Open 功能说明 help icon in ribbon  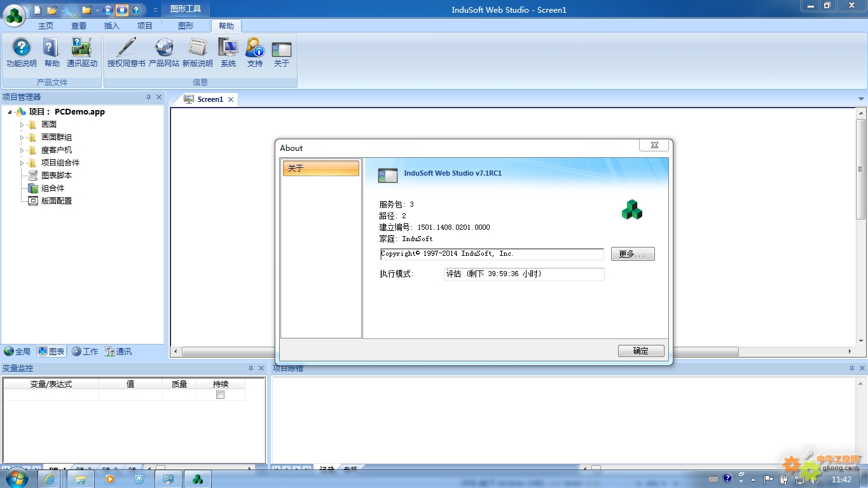[22, 52]
